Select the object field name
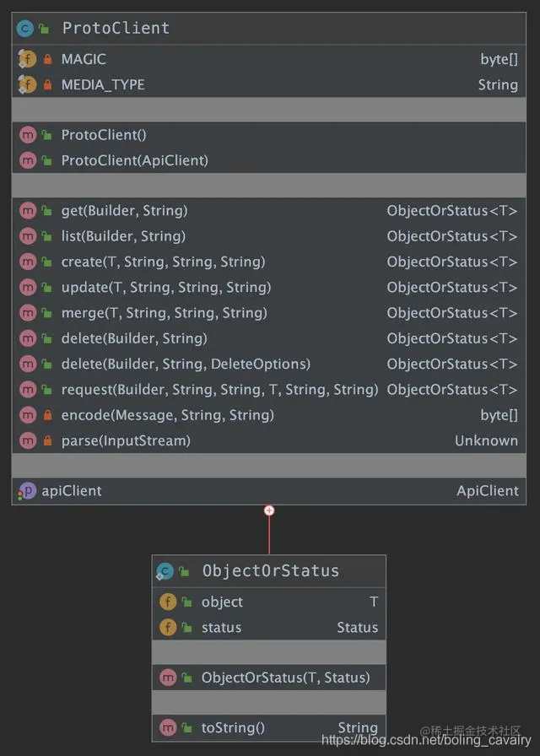 coord(222,602)
